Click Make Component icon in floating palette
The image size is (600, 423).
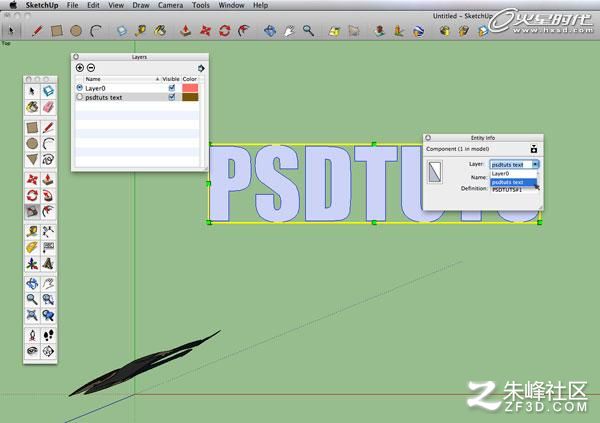pyautogui.click(x=48, y=91)
